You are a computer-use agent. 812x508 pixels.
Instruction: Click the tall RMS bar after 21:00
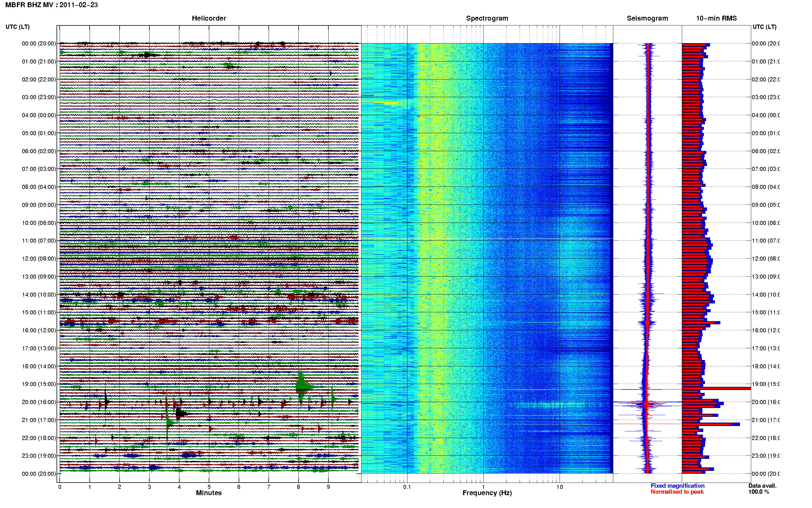coord(711,424)
